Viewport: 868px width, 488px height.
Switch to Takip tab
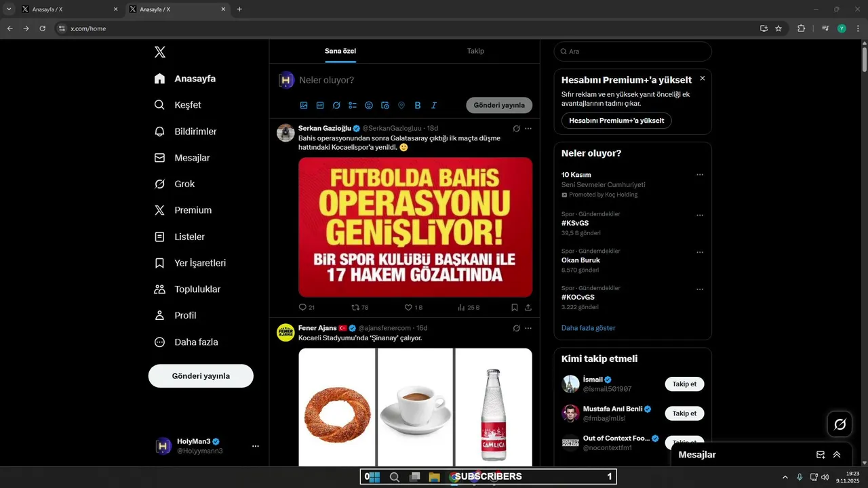475,51
